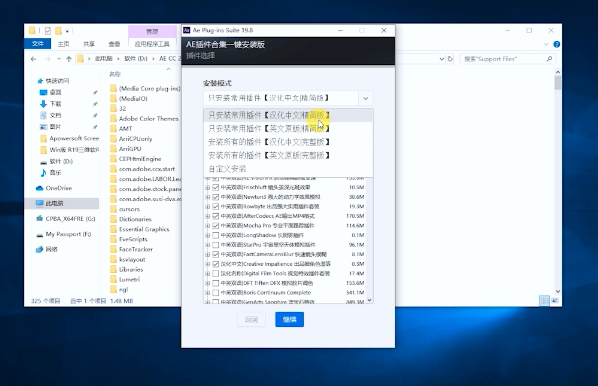This screenshot has height=386, width=598.
Task: Click Explorer back arrow
Action: 34,59
